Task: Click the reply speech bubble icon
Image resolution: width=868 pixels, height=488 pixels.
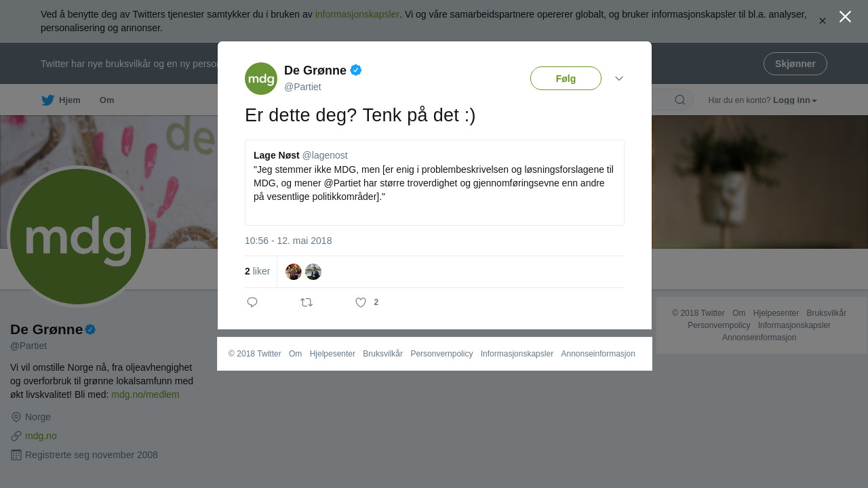Action: [252, 302]
